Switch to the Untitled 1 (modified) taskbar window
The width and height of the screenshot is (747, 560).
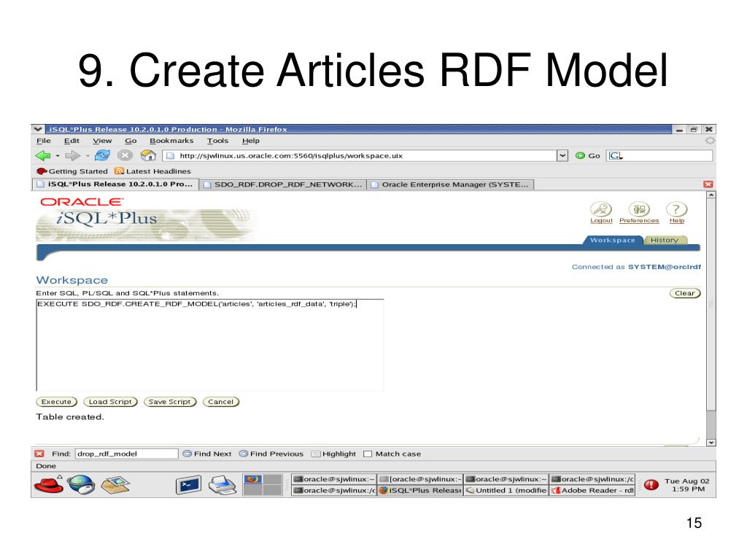click(x=506, y=490)
